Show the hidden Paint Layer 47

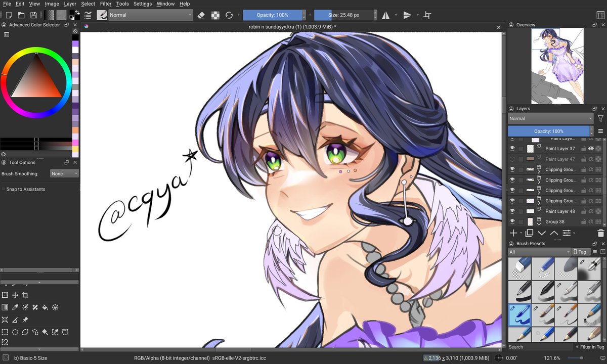click(x=512, y=159)
